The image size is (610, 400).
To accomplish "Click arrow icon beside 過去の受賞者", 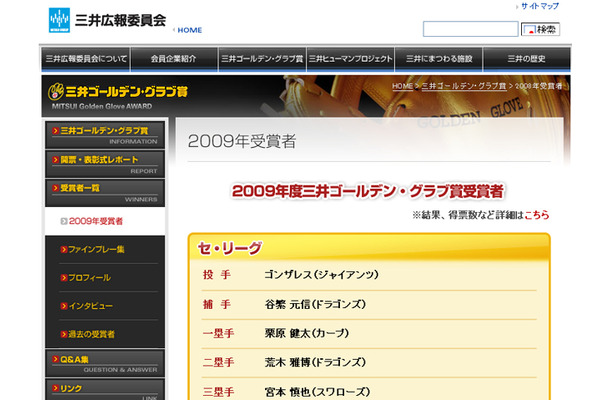I will [64, 334].
